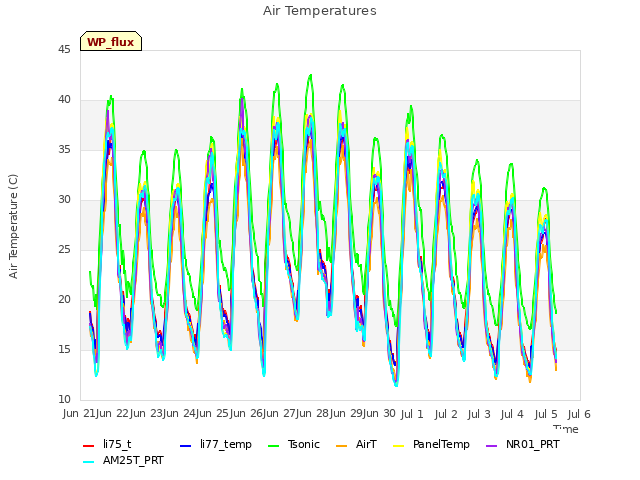
Task: Click the li77_temp blue legend swatch
Action: (186, 446)
